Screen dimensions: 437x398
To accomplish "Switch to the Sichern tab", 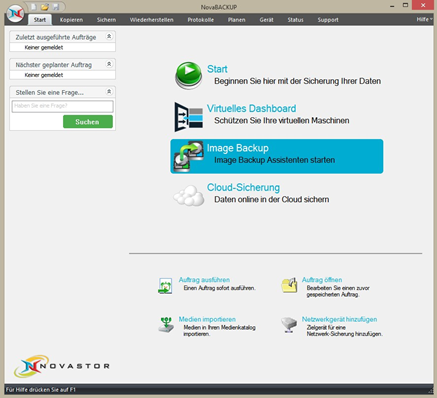I will tap(106, 20).
